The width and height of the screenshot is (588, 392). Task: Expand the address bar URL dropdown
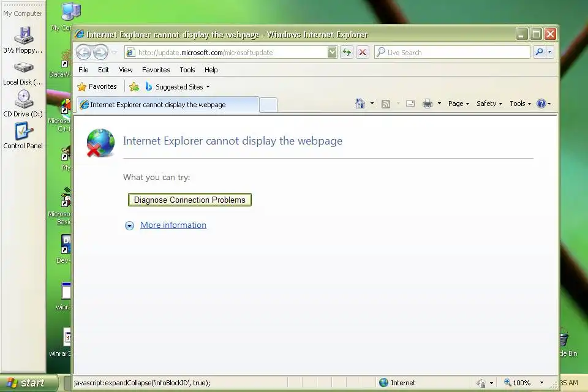click(x=332, y=52)
